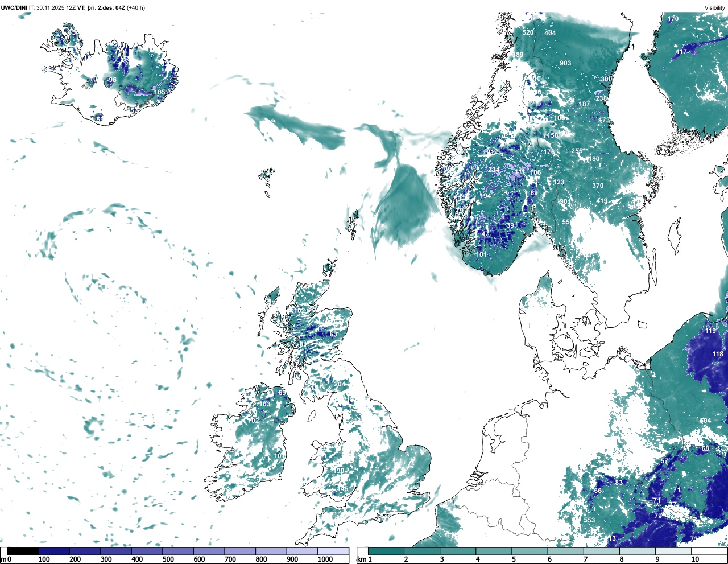This screenshot has height=564, width=728.
Task: Click the '903' visibility value in Sweden
Action: click(x=565, y=63)
